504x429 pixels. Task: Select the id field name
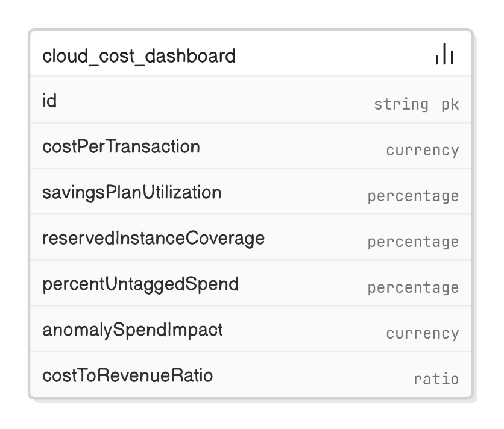click(49, 101)
